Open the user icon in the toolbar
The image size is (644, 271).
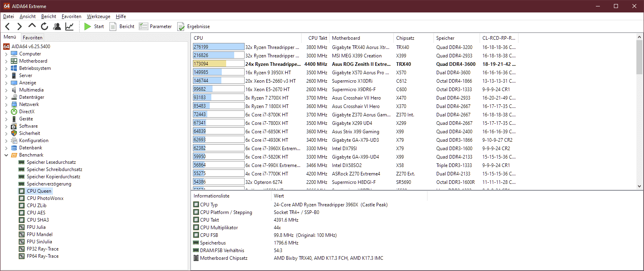pos(57,26)
